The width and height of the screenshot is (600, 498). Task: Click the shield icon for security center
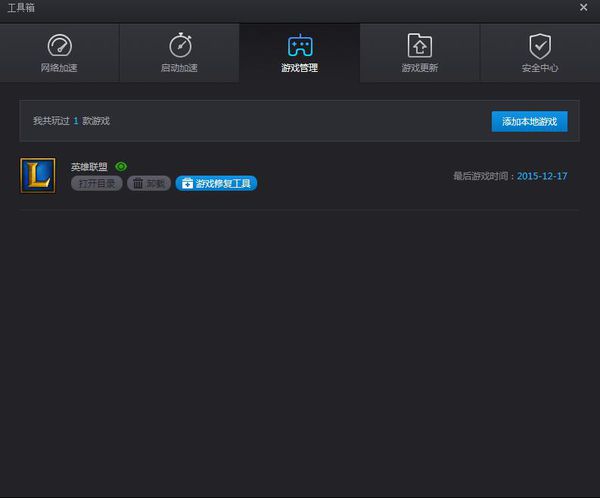point(540,45)
